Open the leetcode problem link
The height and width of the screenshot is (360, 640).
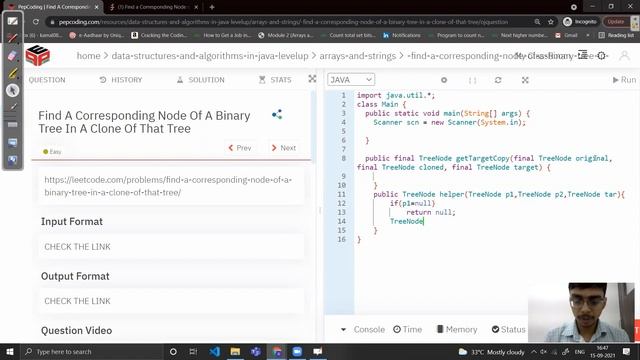(168, 186)
